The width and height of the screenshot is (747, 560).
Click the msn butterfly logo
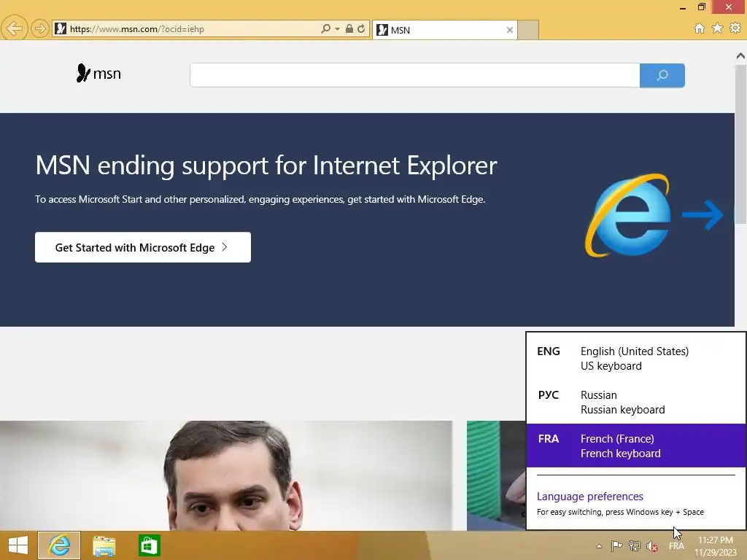[x=98, y=74]
